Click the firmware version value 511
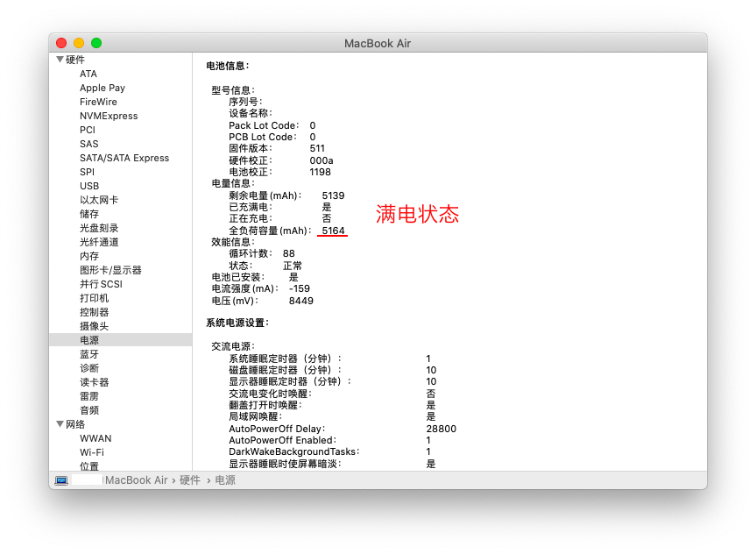756x554 pixels. click(317, 148)
